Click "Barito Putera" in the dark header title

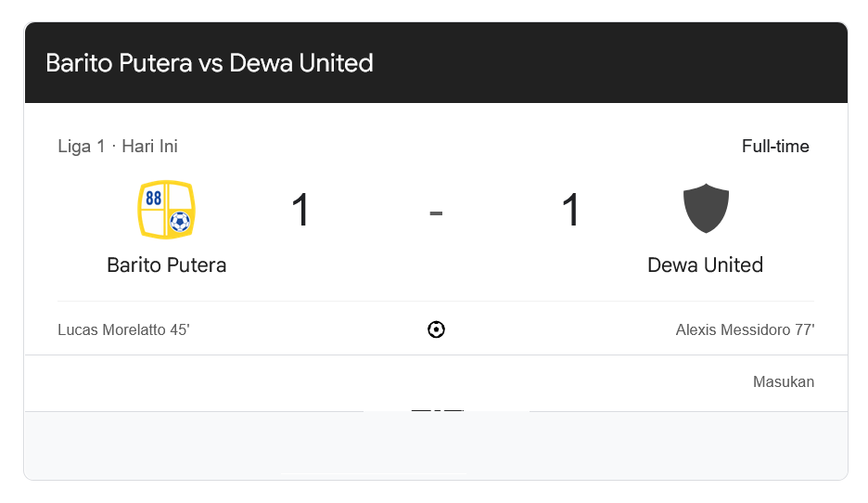pos(120,63)
